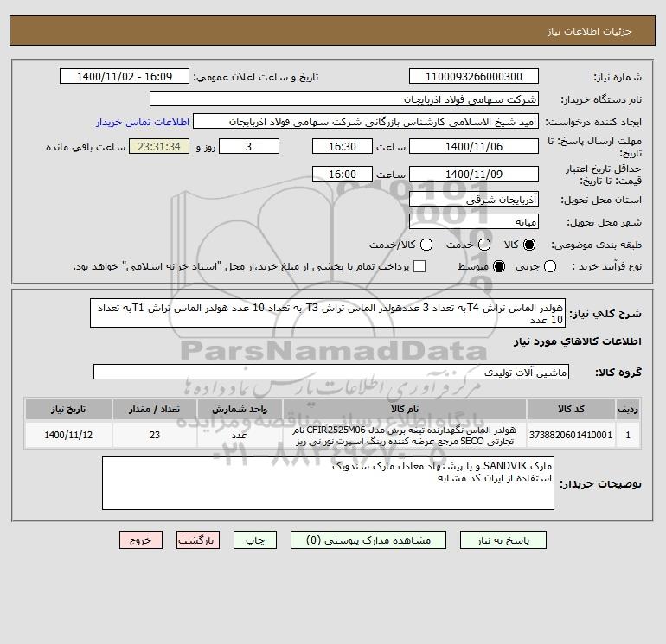Click the 'واحد شمارش' column header
Screen dimensions: 666x644
(240, 409)
